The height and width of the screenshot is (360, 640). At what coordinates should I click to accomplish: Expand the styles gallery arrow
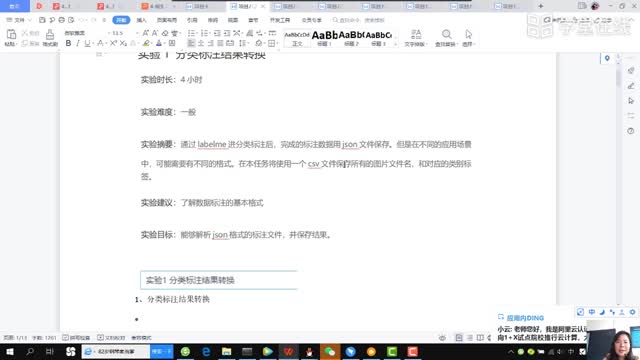(395, 43)
